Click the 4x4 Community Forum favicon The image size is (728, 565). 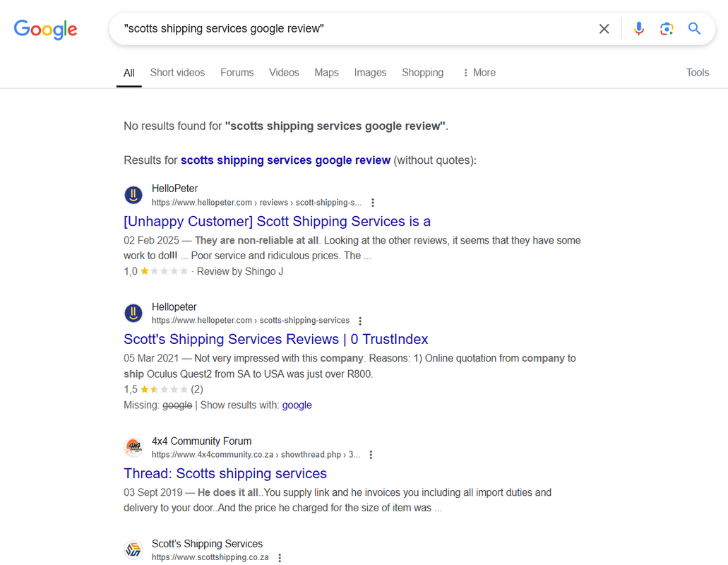(133, 447)
